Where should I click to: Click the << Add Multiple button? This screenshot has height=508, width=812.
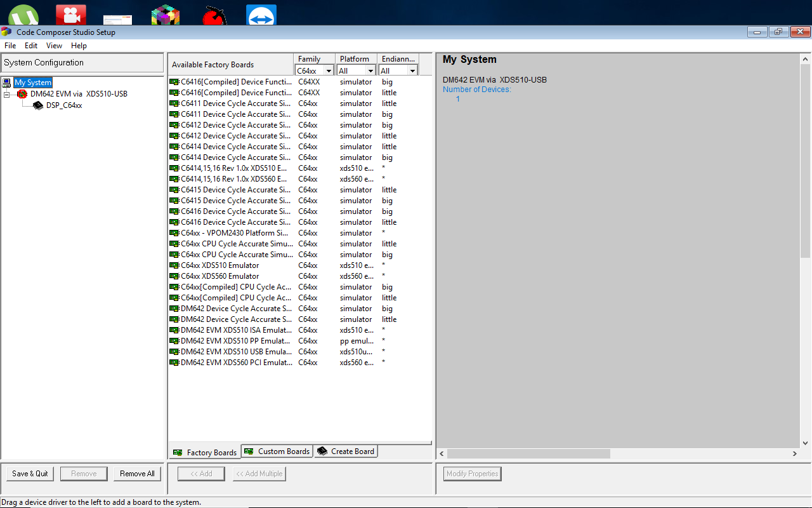click(259, 474)
